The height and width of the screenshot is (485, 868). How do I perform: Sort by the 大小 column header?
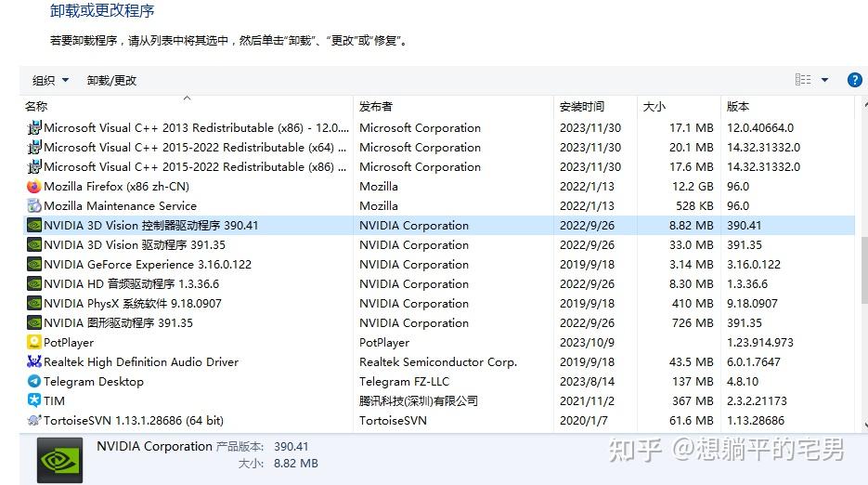[654, 107]
